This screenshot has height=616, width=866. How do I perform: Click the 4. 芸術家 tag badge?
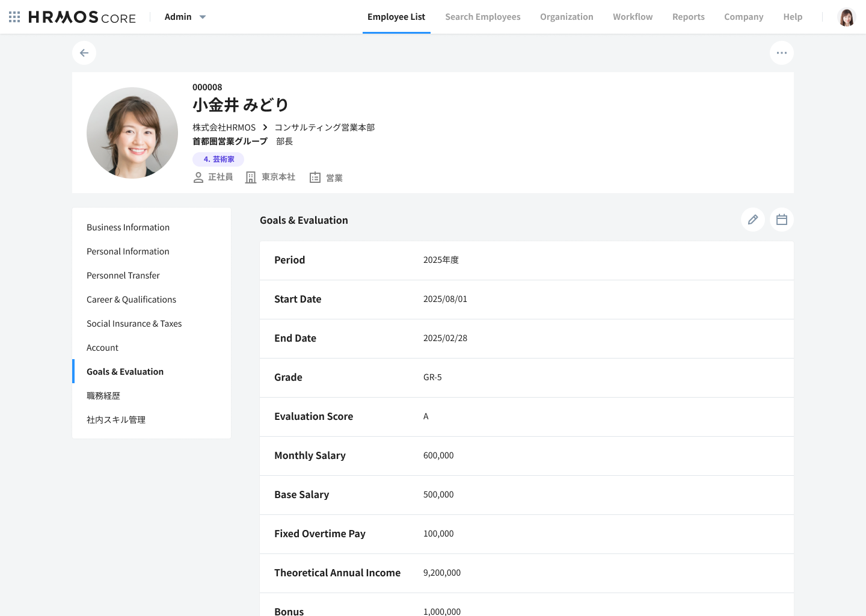[218, 159]
